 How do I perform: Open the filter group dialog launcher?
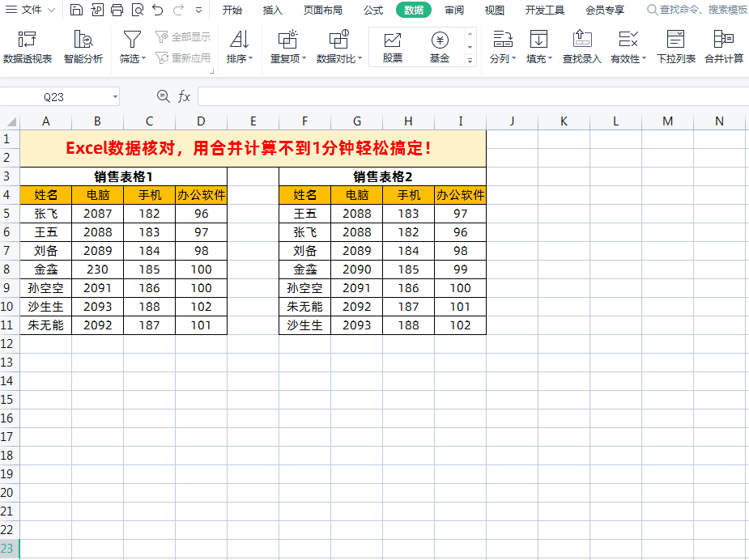211,71
